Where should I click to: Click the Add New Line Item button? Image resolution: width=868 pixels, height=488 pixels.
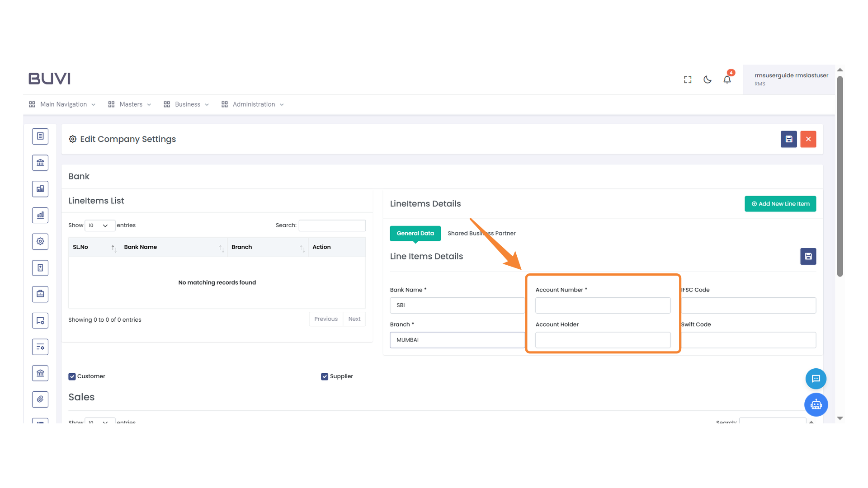point(780,203)
